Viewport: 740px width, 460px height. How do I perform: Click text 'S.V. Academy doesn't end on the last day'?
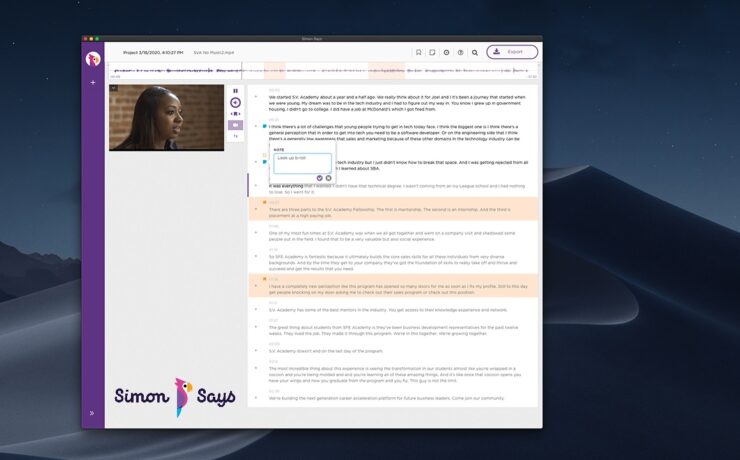point(326,351)
